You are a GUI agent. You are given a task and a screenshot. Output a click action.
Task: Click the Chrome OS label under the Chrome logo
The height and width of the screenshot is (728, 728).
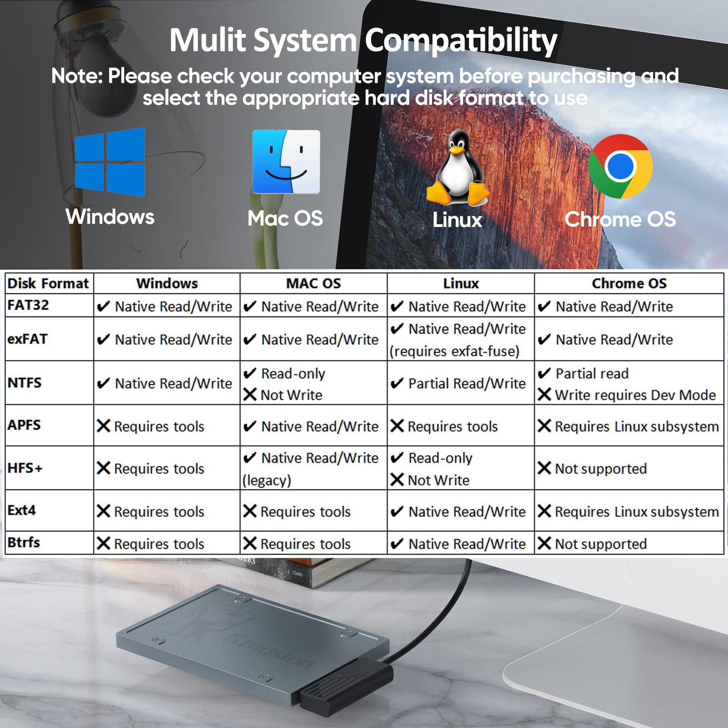[620, 219]
